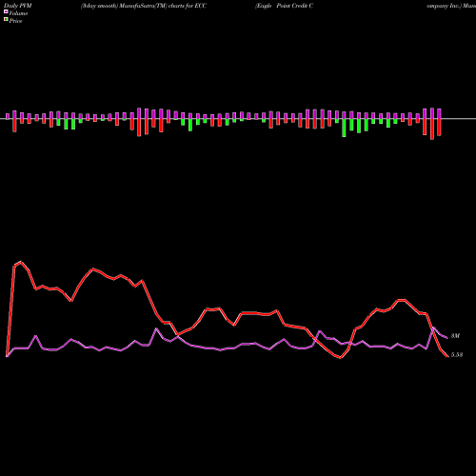Screen dimensions: 476x476
Task: Select the Price legend label
Action: [x=15, y=21]
